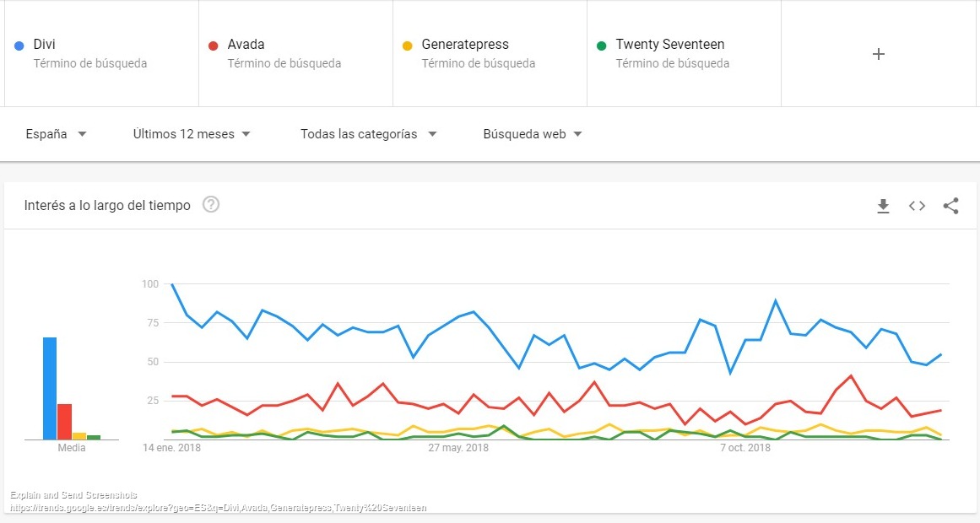Click the red Avada average bar
This screenshot has height=523, width=980.
coord(64,422)
